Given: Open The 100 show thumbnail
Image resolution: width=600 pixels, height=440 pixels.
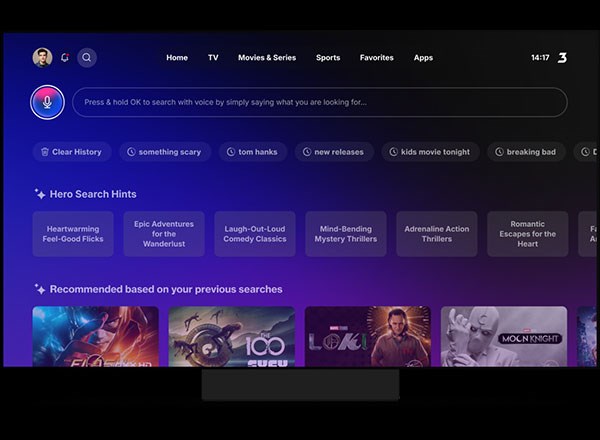Looking at the screenshot, I should [232, 336].
